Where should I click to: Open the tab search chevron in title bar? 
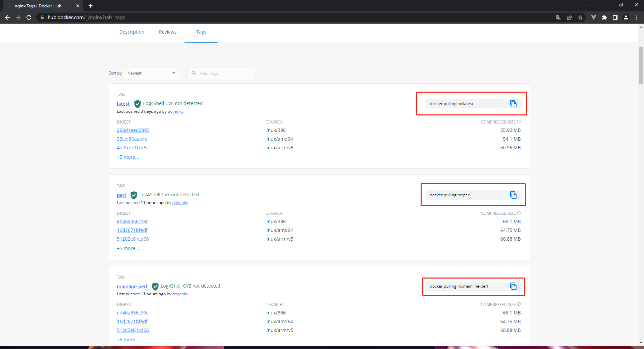[590, 5]
